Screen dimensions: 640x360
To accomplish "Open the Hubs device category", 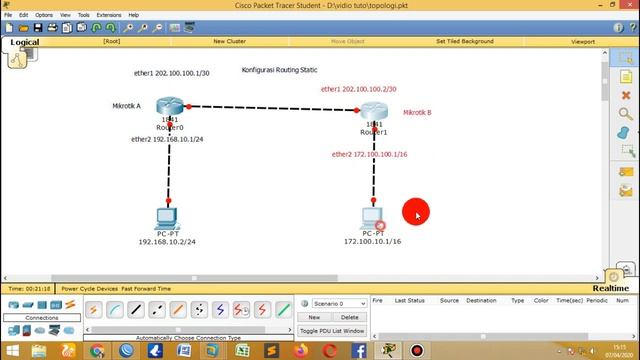I will tap(42, 304).
